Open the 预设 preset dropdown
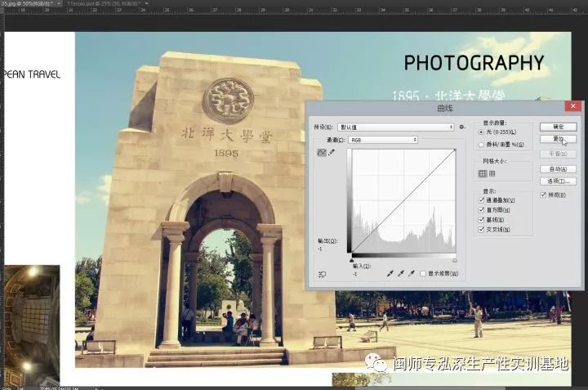 [x=395, y=128]
